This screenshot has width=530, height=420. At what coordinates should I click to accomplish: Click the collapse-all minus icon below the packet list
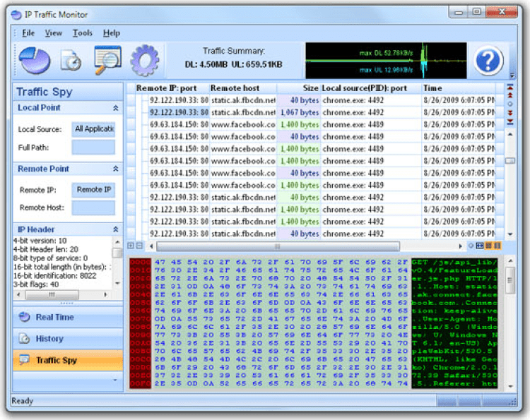pyautogui.click(x=139, y=246)
